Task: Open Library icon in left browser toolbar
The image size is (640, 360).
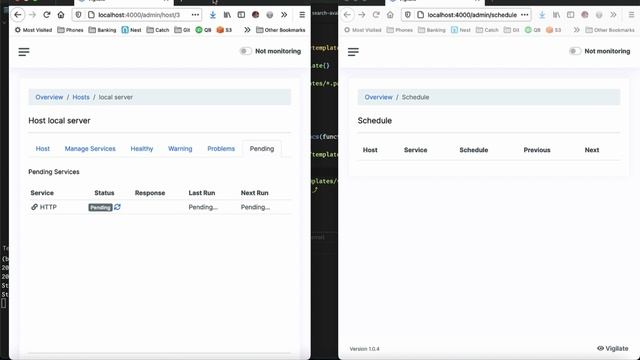Action: pyautogui.click(x=227, y=15)
